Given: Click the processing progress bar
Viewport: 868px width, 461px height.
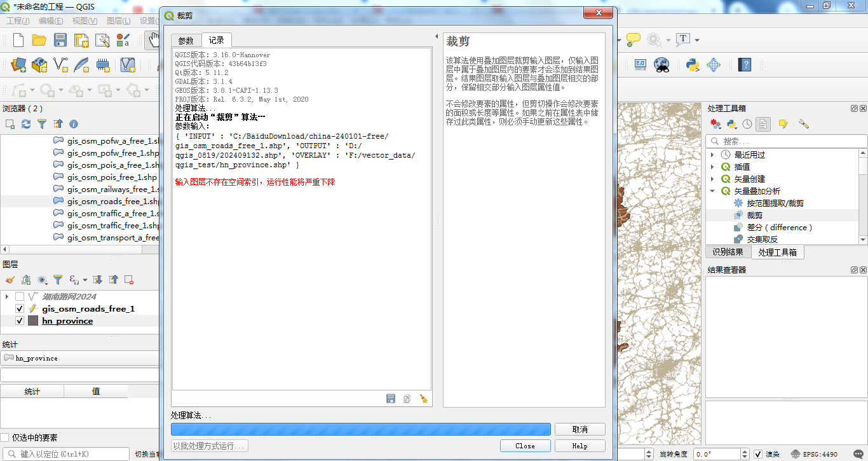Looking at the screenshot, I should click(361, 429).
